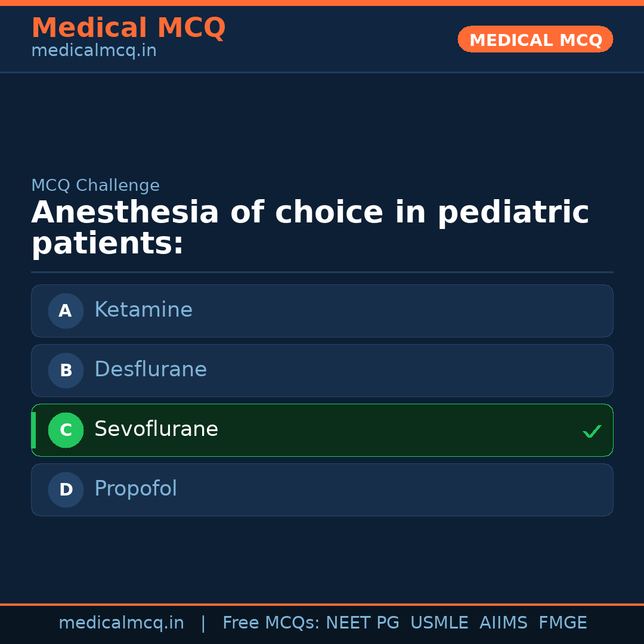This screenshot has height=644, width=644.
Task: Click the letter A option circle
Action: click(66, 311)
